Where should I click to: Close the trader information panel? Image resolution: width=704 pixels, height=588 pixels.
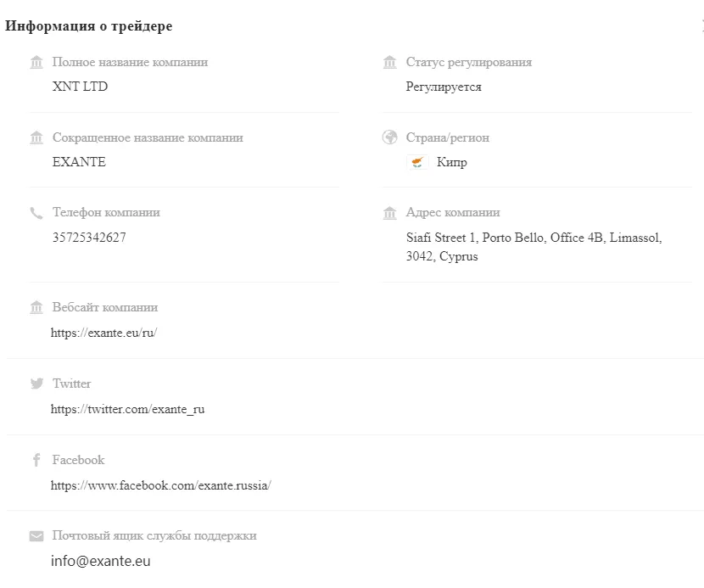(x=701, y=25)
